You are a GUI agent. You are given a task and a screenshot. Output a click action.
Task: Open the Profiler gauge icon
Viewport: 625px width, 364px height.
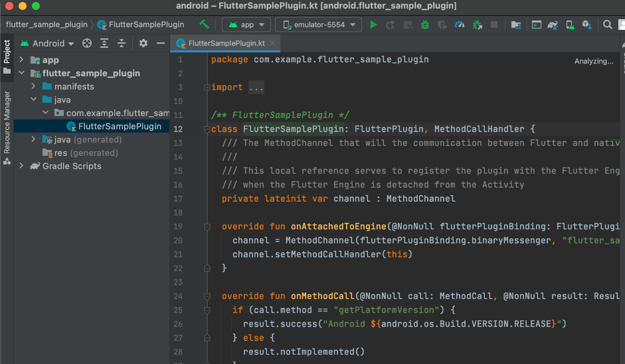click(460, 25)
